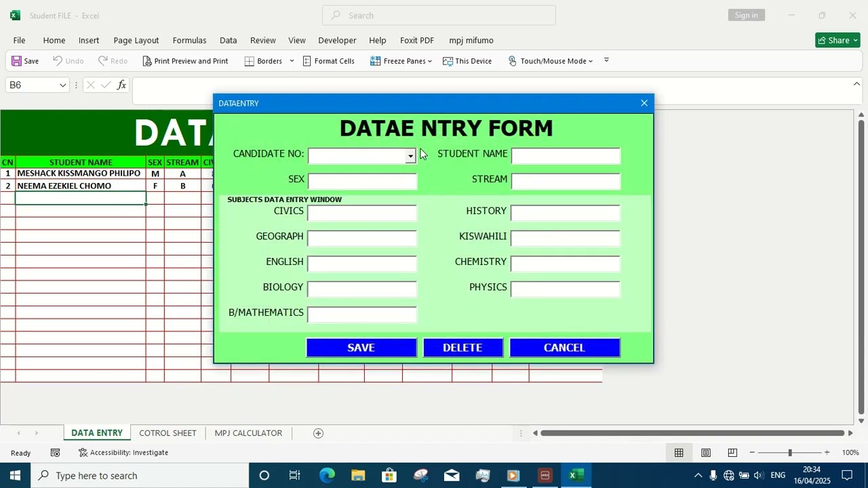The height and width of the screenshot is (488, 868).
Task: Click the DELETE button on form
Action: [463, 348]
